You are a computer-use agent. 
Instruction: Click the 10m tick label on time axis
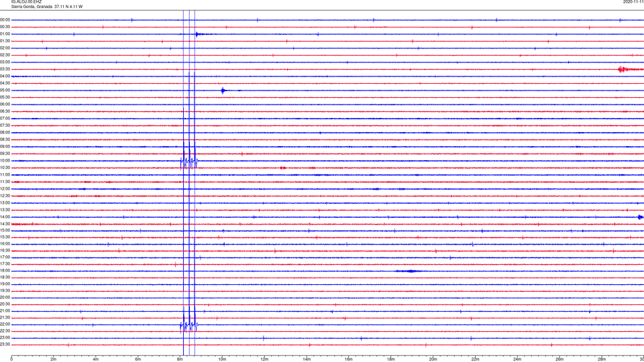point(222,359)
